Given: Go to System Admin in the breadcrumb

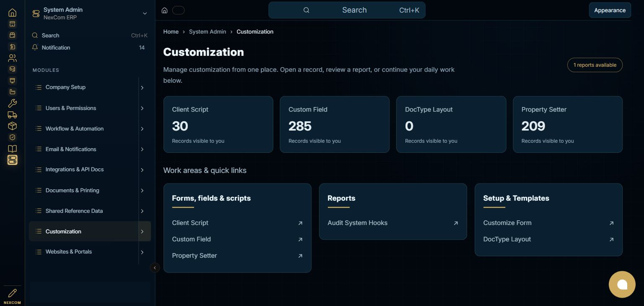Looking at the screenshot, I should (208, 31).
